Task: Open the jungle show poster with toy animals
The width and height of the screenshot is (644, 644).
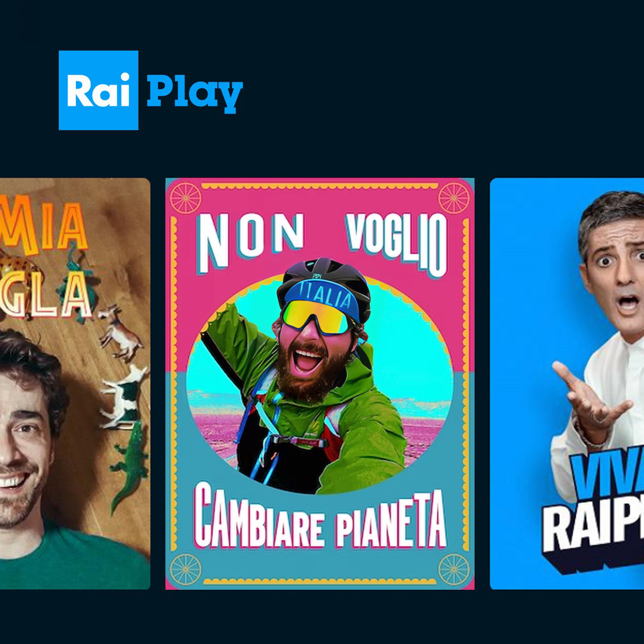Action: click(x=75, y=384)
